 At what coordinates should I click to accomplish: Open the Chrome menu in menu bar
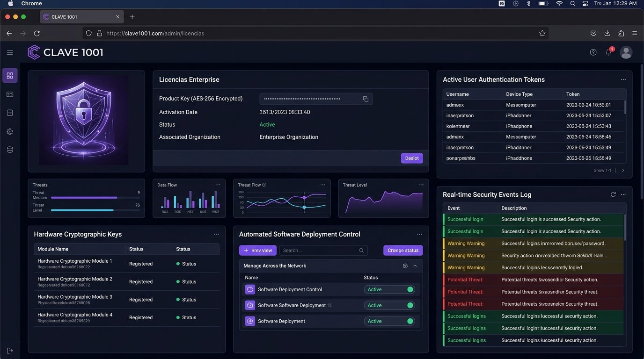[x=31, y=4]
